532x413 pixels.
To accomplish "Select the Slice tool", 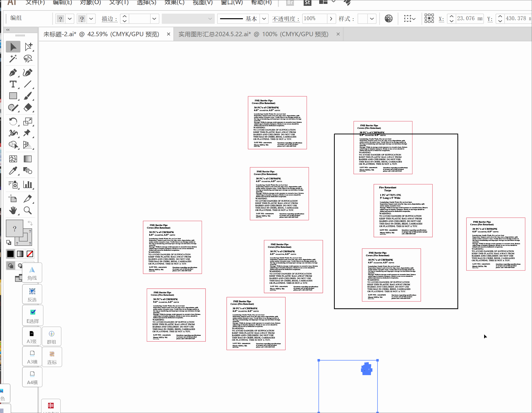I will click(x=27, y=198).
